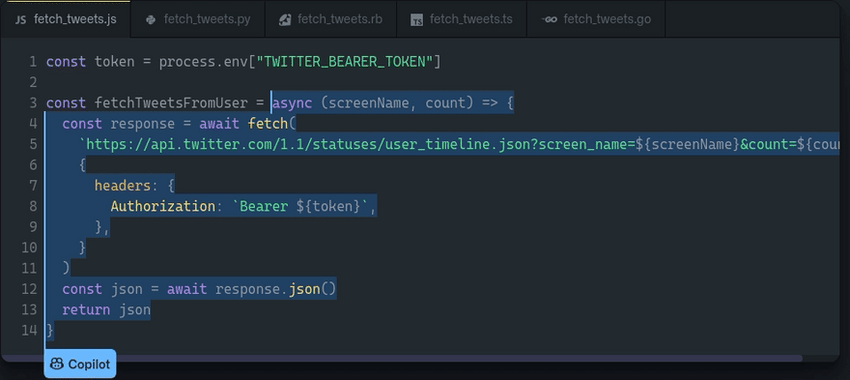Click the Copilot badge

click(80, 364)
